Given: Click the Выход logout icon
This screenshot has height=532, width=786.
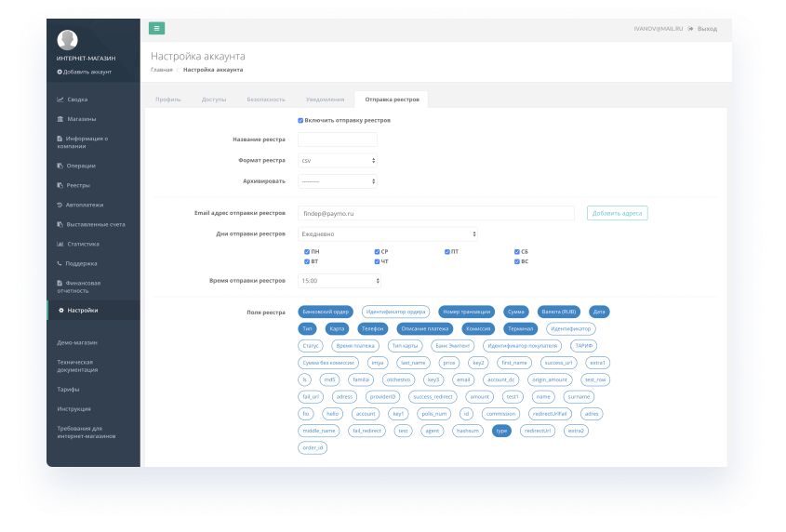Looking at the screenshot, I should click(x=690, y=29).
